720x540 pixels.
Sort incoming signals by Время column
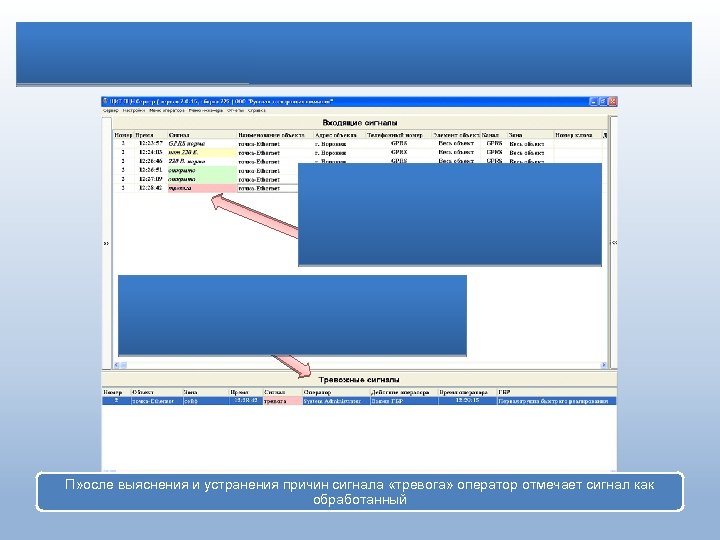(151, 135)
